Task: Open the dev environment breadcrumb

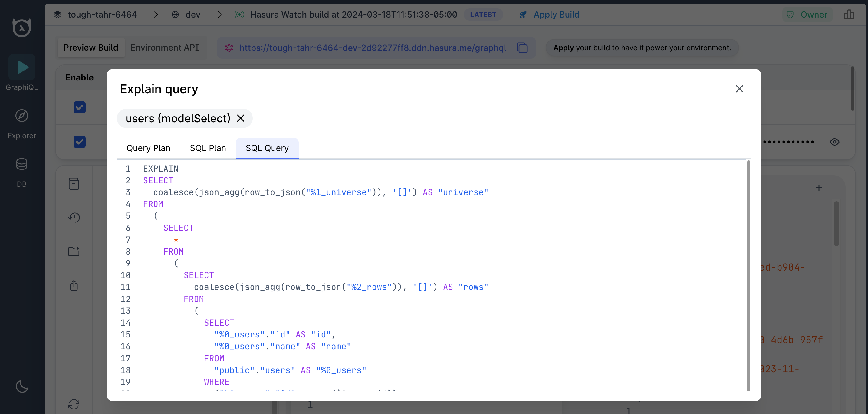Action: [x=193, y=15]
